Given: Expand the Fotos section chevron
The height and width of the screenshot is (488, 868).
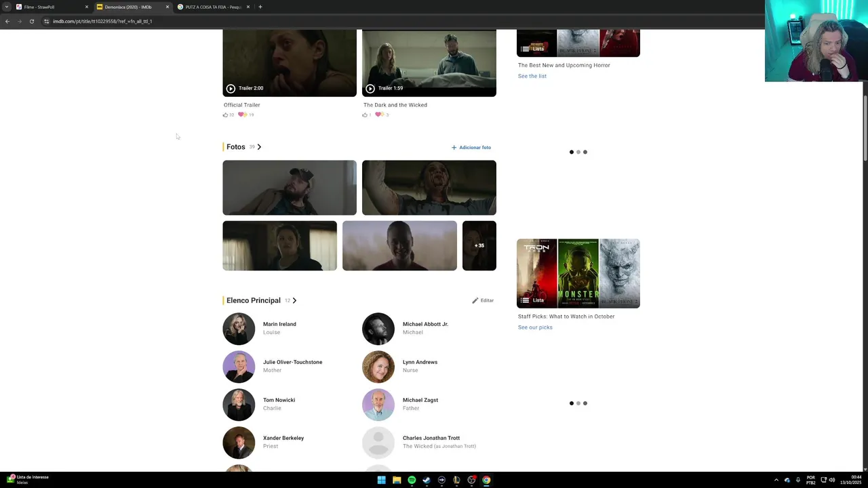Looking at the screenshot, I should [259, 147].
